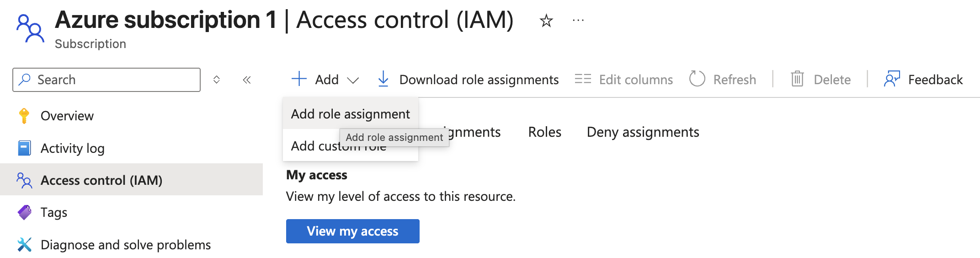Click the Edit columns label

click(x=636, y=80)
